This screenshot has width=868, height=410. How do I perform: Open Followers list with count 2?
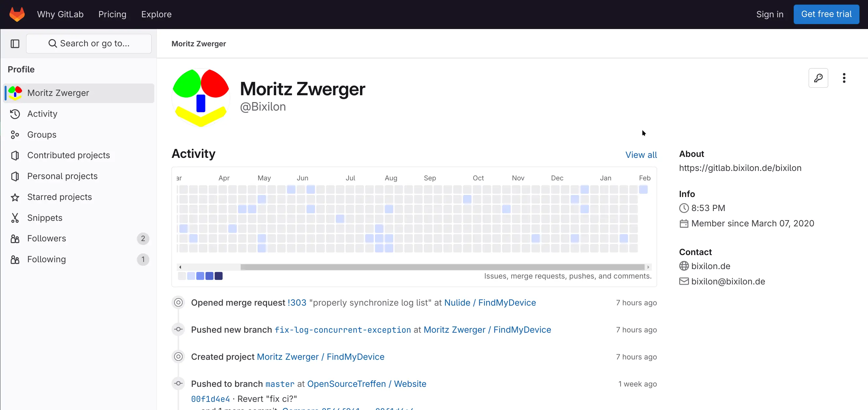coord(79,239)
